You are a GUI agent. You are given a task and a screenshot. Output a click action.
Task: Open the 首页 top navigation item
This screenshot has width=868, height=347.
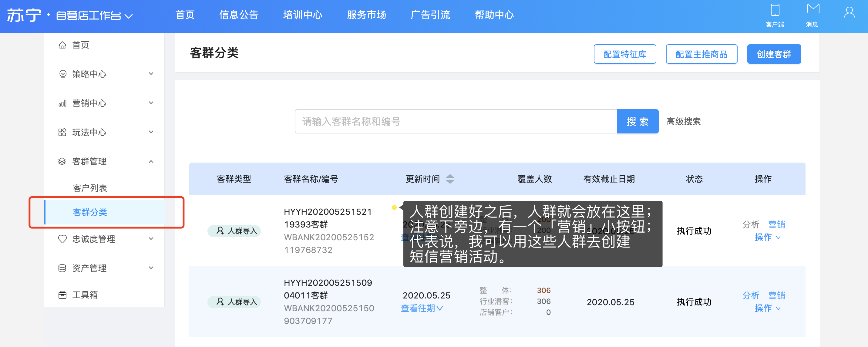[185, 15]
